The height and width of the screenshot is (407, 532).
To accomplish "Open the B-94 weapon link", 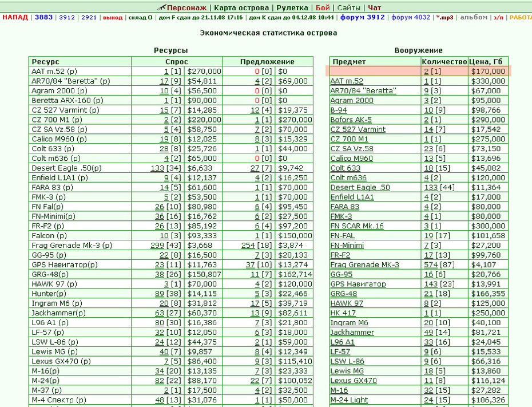I will pyautogui.click(x=339, y=110).
